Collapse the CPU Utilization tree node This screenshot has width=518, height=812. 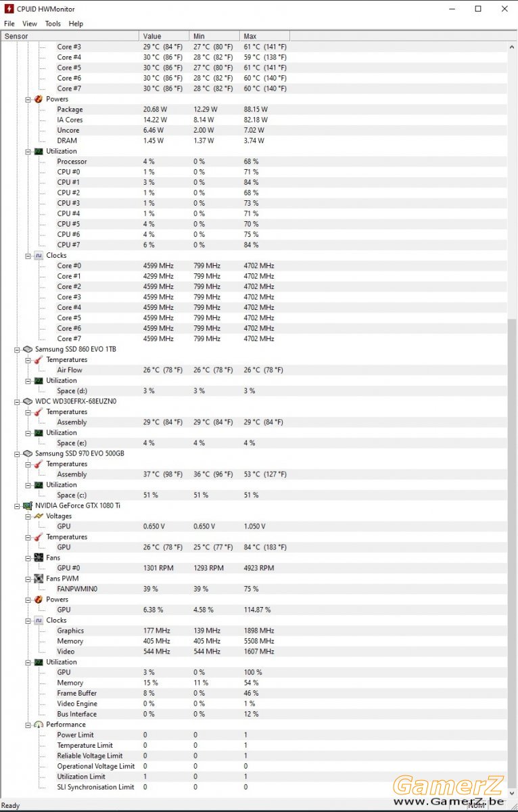click(28, 151)
